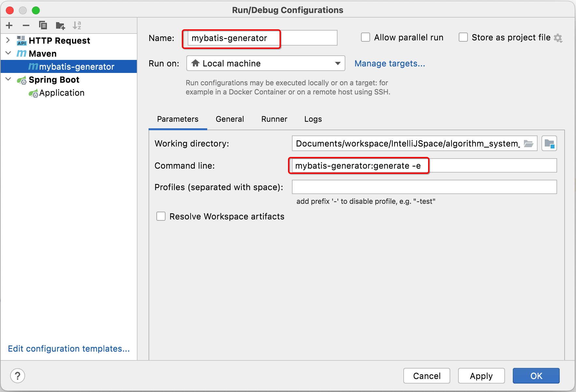Open the Logs tab
Image resolution: width=576 pixels, height=392 pixels.
point(313,119)
